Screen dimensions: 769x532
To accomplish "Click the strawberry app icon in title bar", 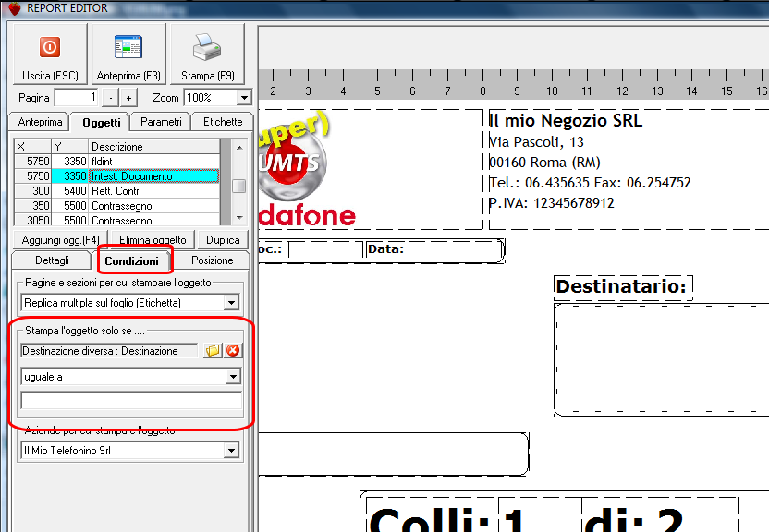I will click(x=14, y=8).
